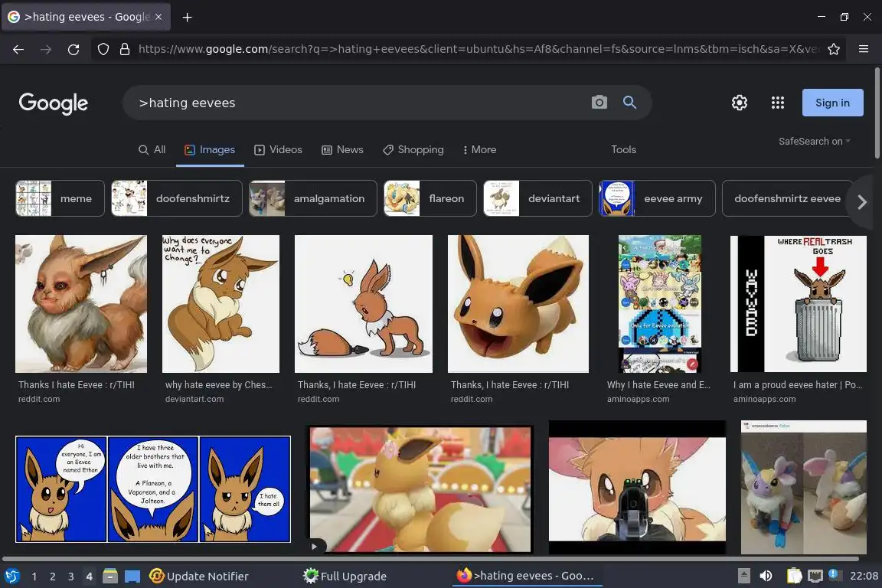Switch to the News tab
The image size is (882, 588).
point(342,149)
